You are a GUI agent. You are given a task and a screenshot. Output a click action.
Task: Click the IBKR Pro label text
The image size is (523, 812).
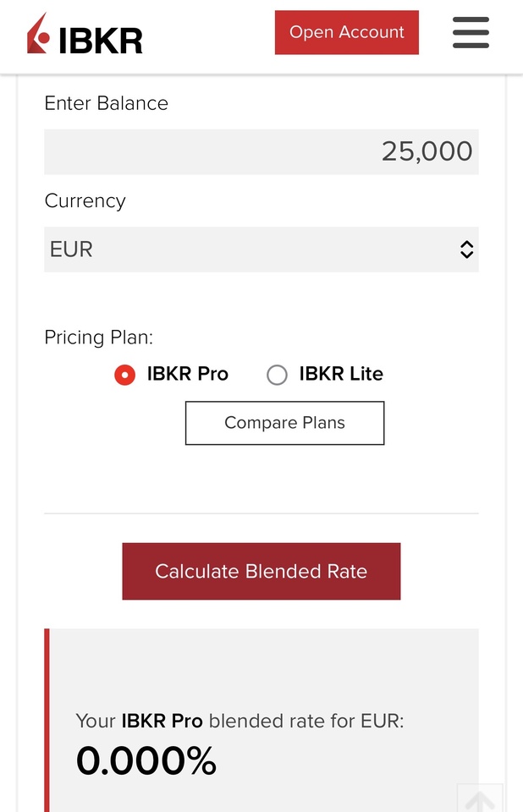pyautogui.click(x=187, y=374)
